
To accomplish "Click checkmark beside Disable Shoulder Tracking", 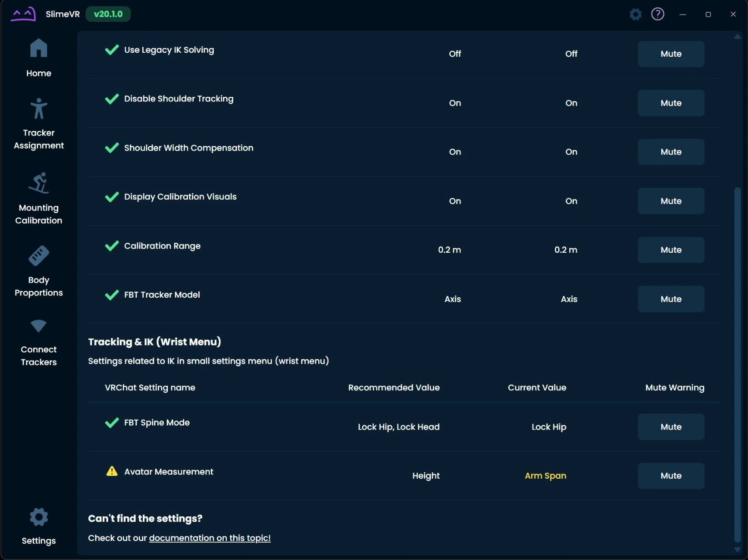I will (x=112, y=99).
